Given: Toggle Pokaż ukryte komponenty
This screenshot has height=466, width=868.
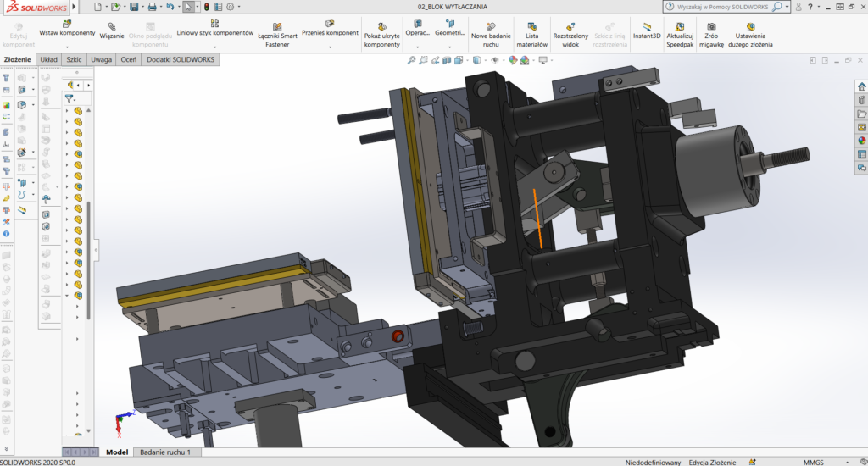Looking at the screenshot, I should tap(382, 26).
